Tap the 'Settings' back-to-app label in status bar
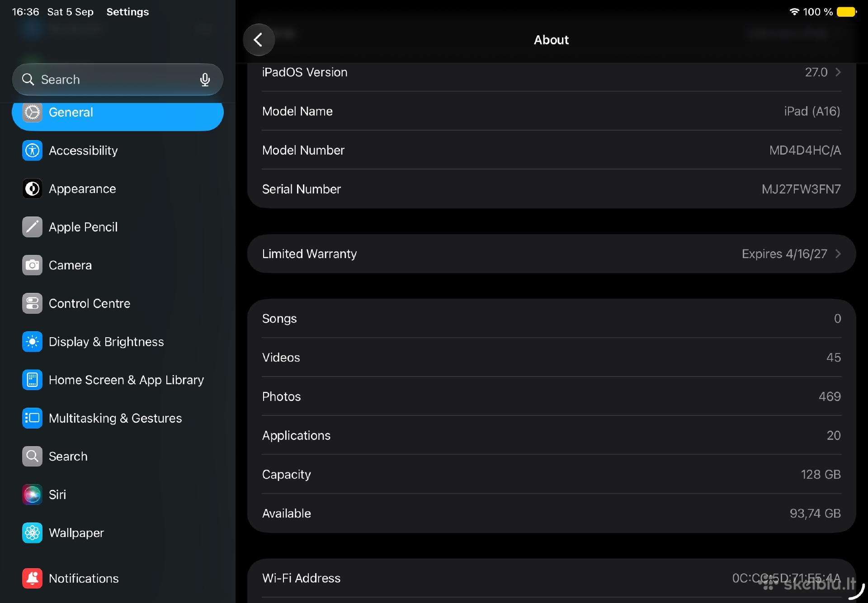The width and height of the screenshot is (868, 603). (127, 12)
